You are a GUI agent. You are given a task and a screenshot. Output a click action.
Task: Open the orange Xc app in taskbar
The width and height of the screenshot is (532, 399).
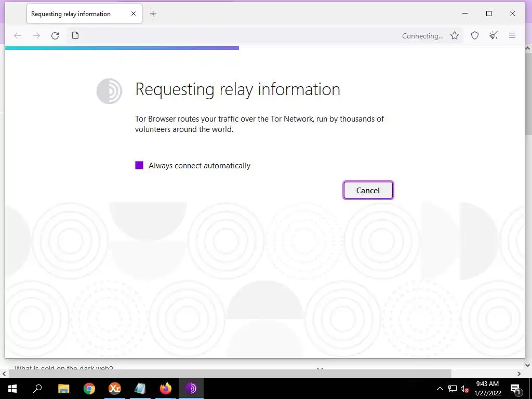(x=115, y=389)
